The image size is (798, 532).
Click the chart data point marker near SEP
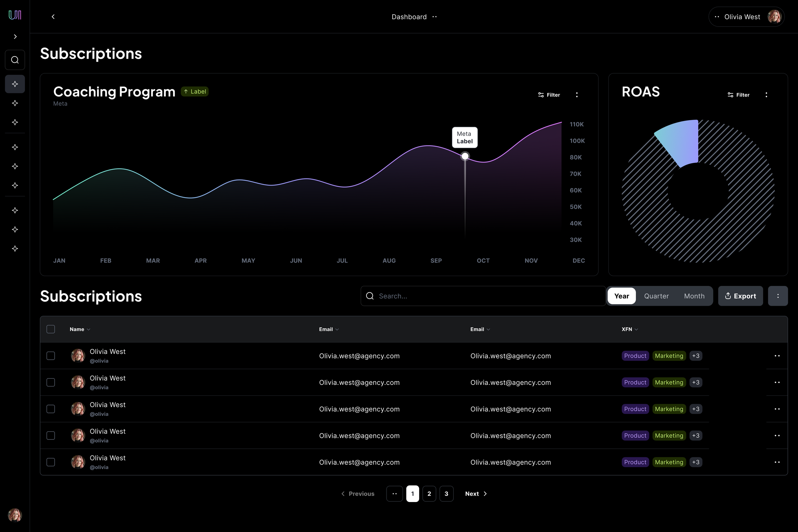[x=465, y=156]
